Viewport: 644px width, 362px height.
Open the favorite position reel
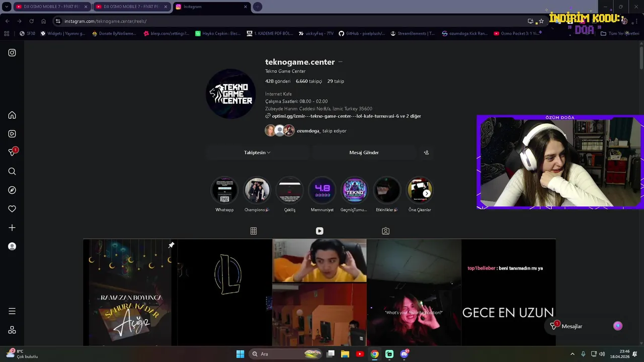point(414,292)
